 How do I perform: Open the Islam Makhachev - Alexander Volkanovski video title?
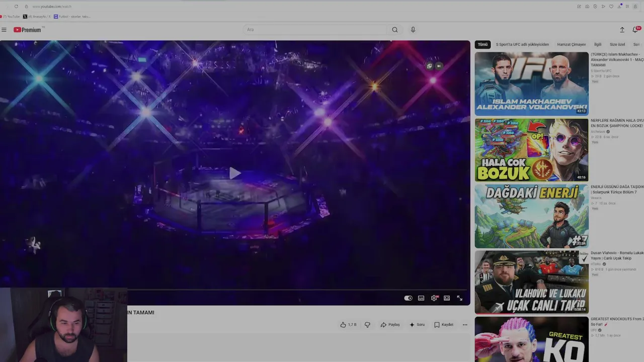[x=617, y=59]
